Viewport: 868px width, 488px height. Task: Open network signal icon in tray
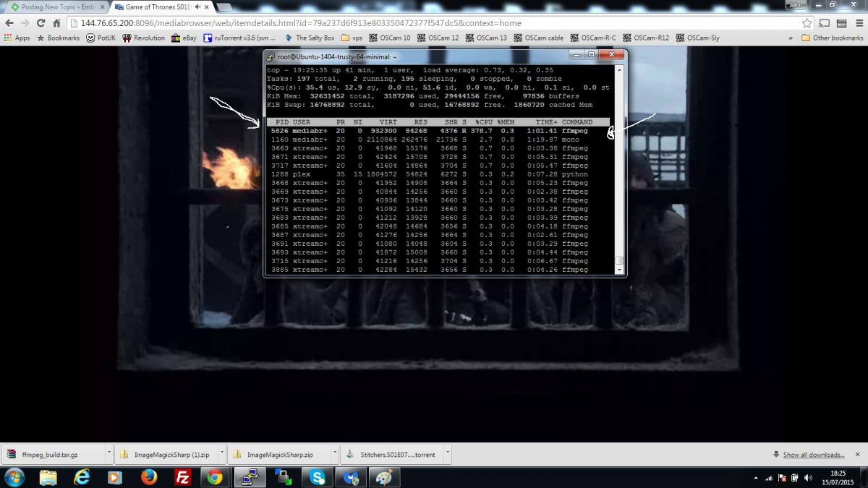tap(769, 478)
